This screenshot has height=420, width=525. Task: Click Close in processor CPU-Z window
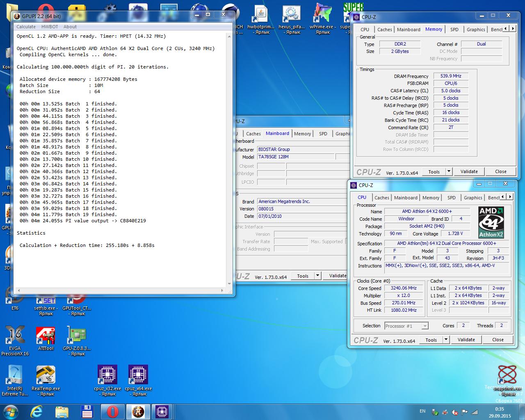[498, 340]
